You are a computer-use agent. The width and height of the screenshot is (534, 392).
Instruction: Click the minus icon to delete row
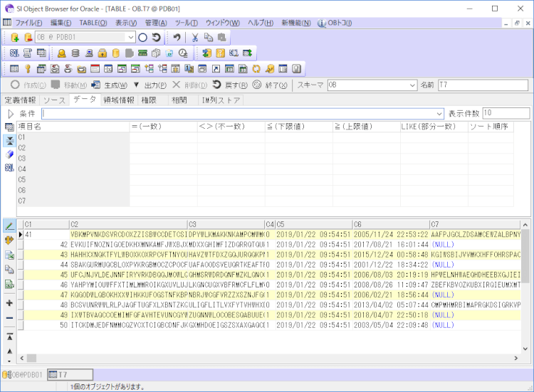coord(9,318)
